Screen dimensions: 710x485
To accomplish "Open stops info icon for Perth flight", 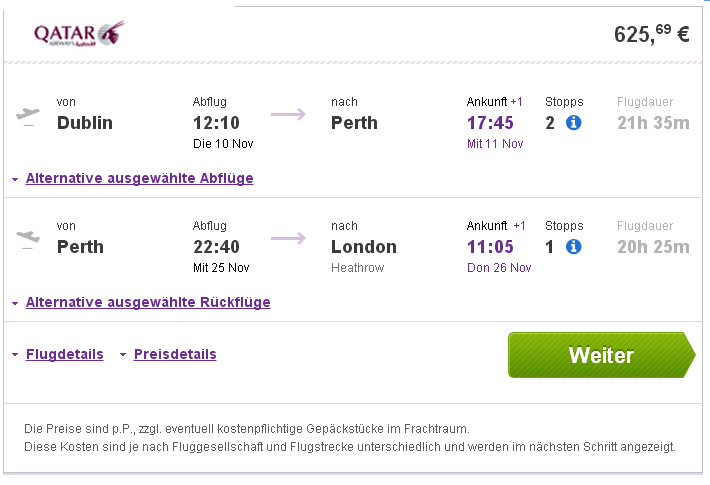I will coord(573,246).
